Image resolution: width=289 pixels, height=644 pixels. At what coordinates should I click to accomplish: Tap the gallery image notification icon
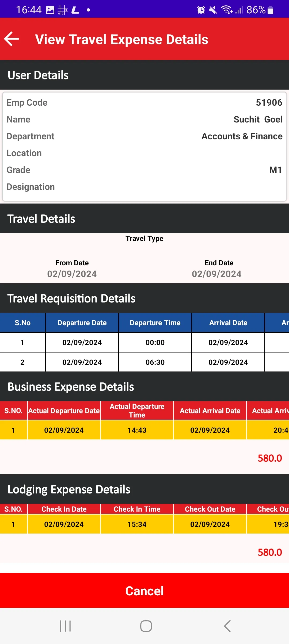tap(50, 10)
